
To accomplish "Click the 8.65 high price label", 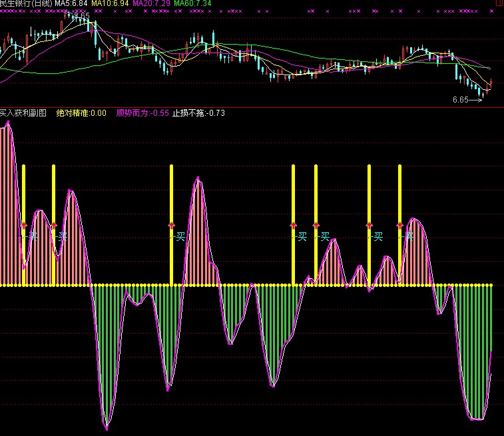I will (82, 15).
